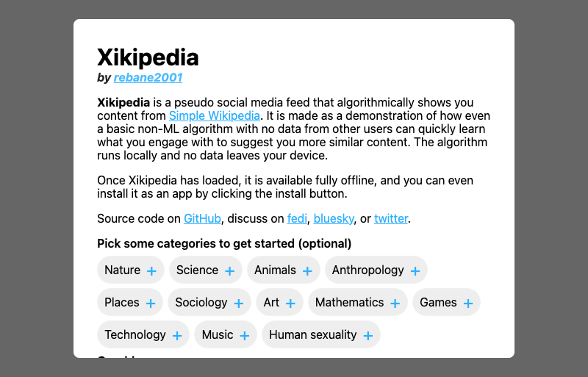The width and height of the screenshot is (588, 377).
Task: Open the bluesky discussion link
Action: click(x=334, y=218)
